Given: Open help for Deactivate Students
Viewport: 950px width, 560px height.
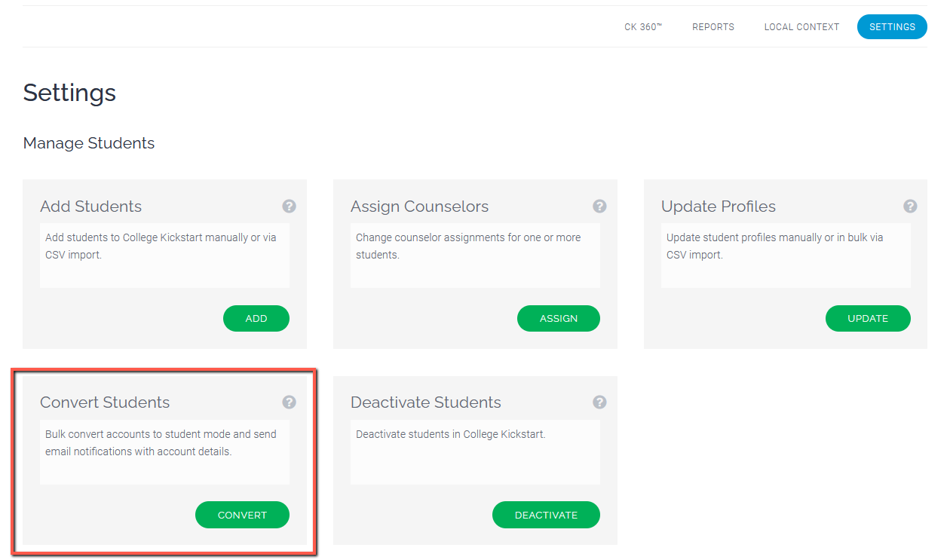Looking at the screenshot, I should 599,402.
